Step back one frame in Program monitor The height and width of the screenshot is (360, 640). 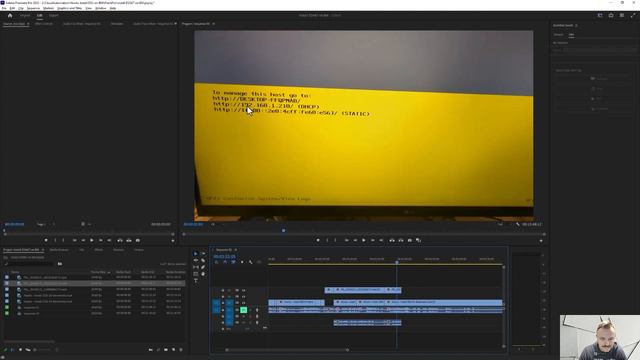[355, 240]
